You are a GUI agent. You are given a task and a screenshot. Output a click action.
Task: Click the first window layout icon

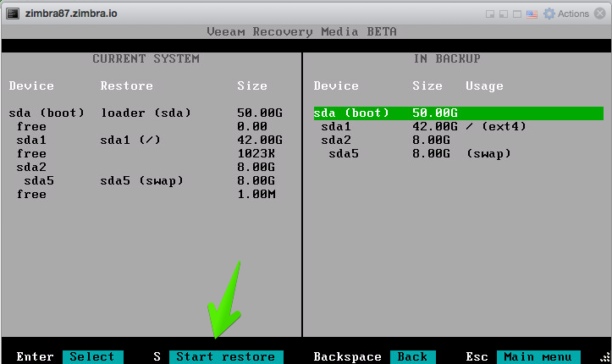click(490, 14)
